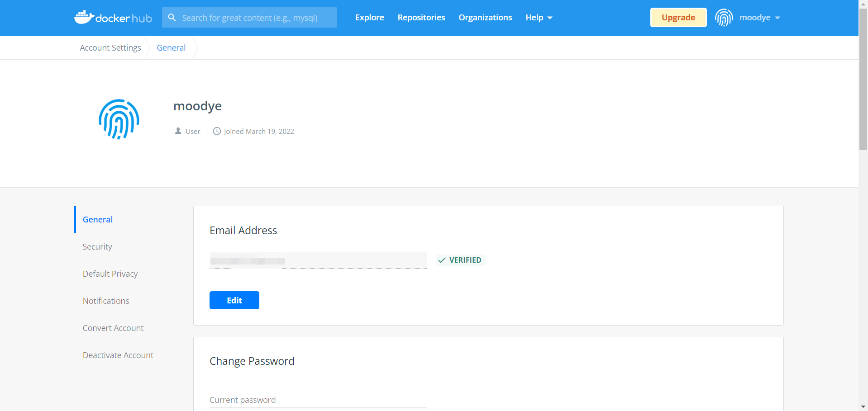Open the Notifications settings section
This screenshot has width=868, height=411.
point(105,301)
